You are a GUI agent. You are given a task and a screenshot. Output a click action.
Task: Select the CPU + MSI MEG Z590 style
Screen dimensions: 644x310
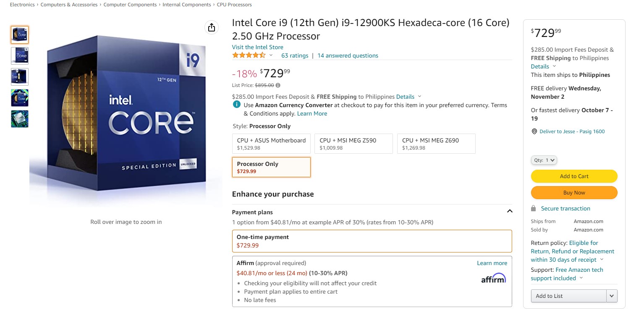click(x=353, y=144)
